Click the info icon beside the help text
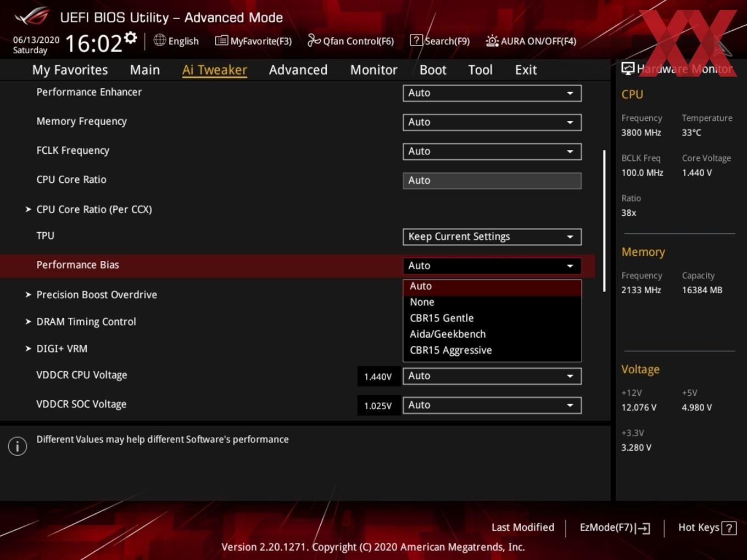The width and height of the screenshot is (747, 560). point(18,446)
